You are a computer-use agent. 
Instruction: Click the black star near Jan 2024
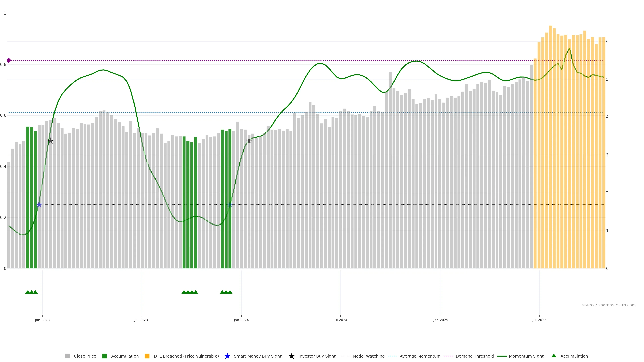tap(249, 141)
